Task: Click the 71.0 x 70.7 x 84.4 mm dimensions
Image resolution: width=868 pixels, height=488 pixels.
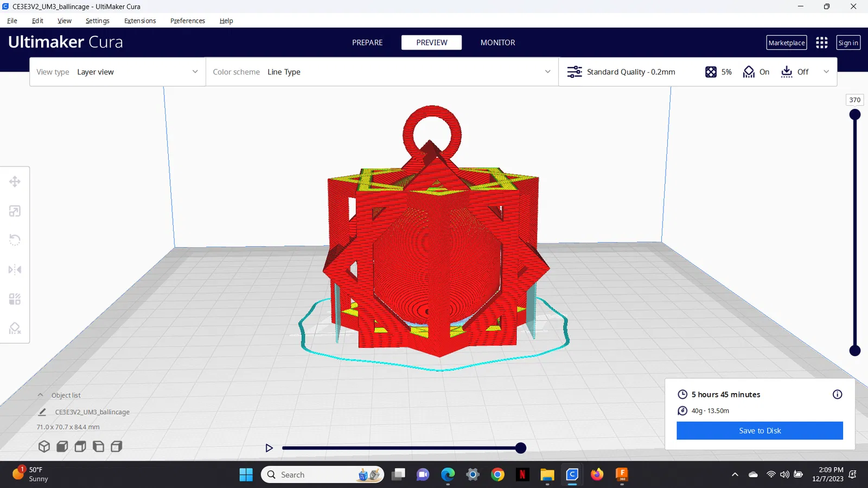Action: (x=68, y=427)
